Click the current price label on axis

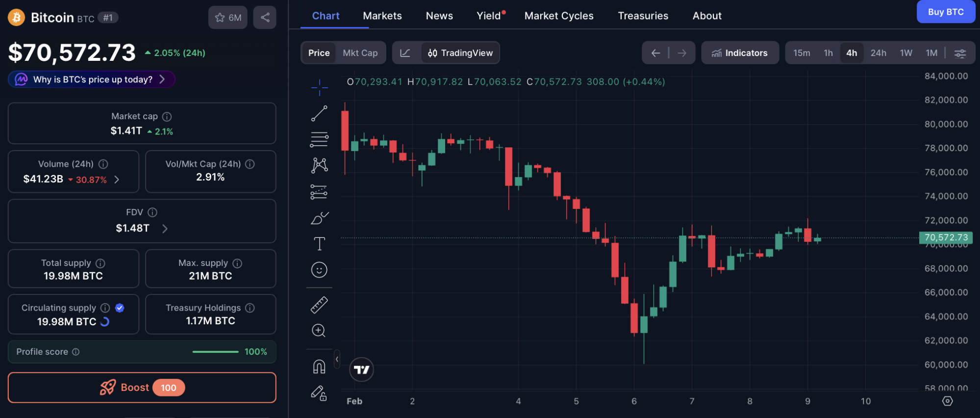946,237
